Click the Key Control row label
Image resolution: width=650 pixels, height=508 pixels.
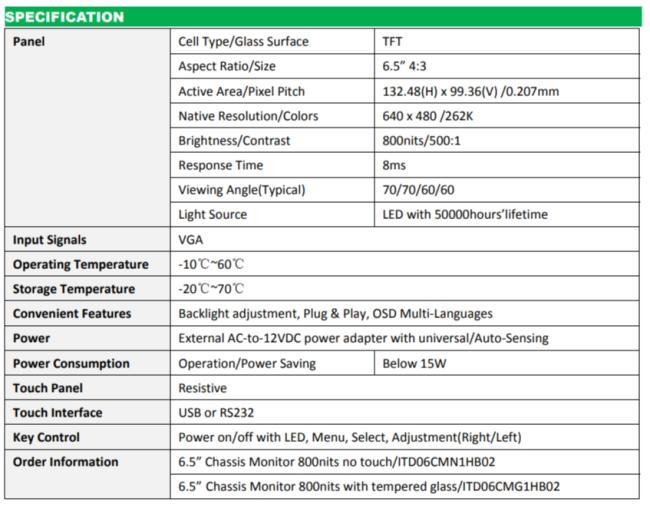(46, 437)
